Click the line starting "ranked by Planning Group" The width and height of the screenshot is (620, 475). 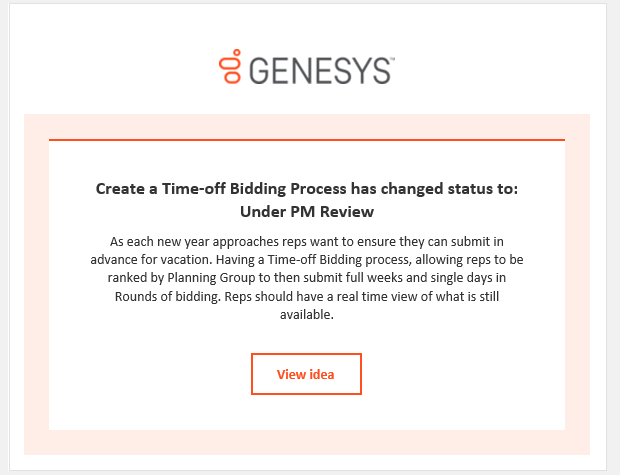306,278
